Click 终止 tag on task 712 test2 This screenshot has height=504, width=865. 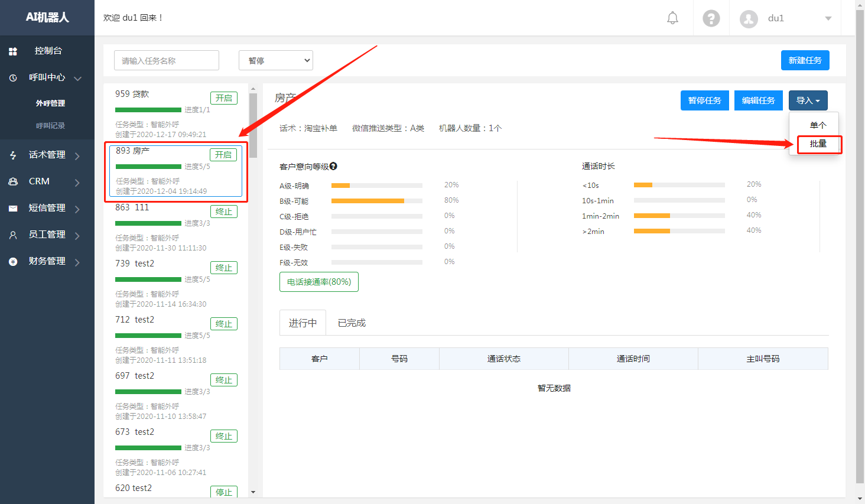[224, 324]
